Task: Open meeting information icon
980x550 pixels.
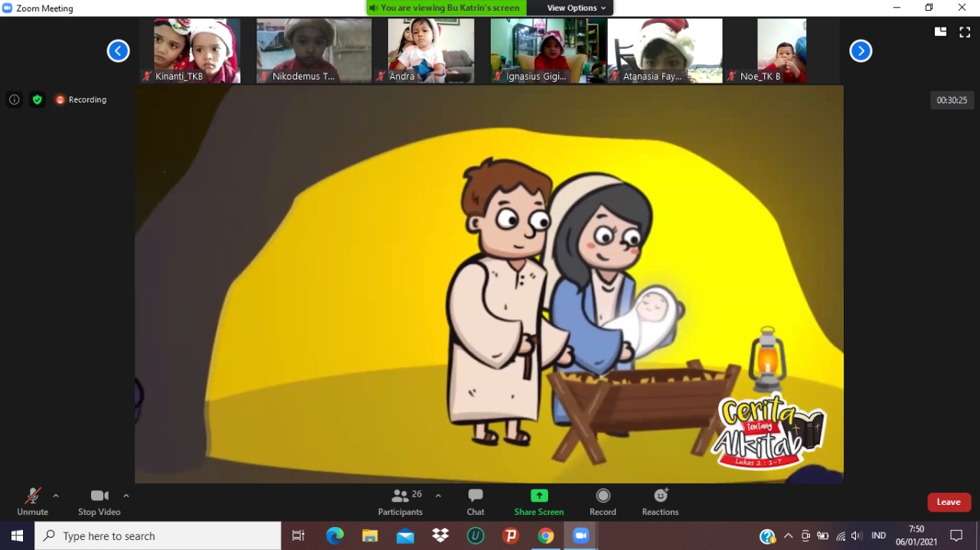Action: tap(14, 99)
